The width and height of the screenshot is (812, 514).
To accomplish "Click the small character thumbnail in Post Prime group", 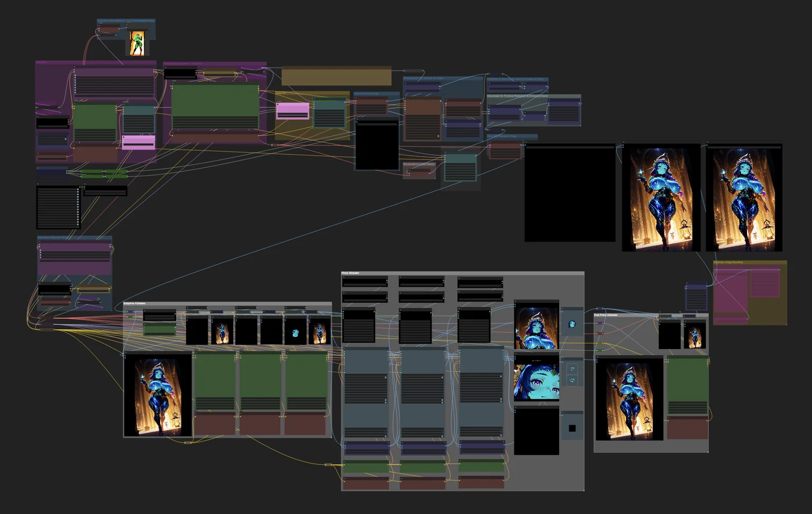I will tap(694, 334).
